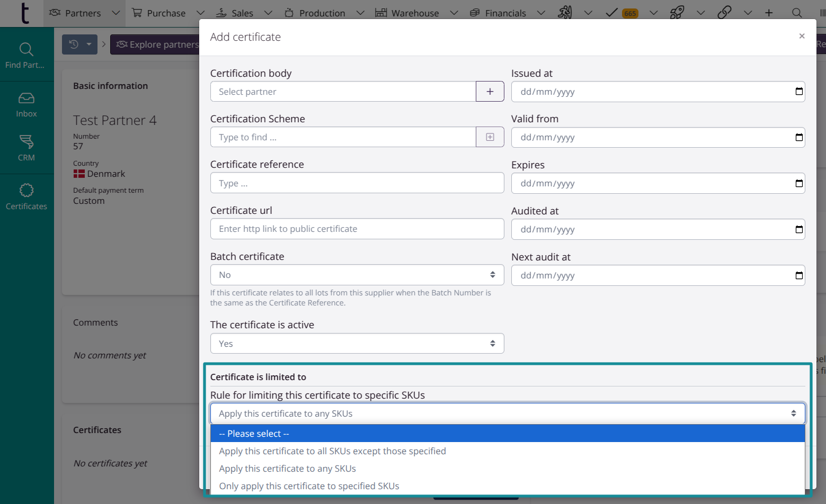This screenshot has width=826, height=504.
Task: Click the history icon beside the breadcrumb
Action: click(75, 44)
